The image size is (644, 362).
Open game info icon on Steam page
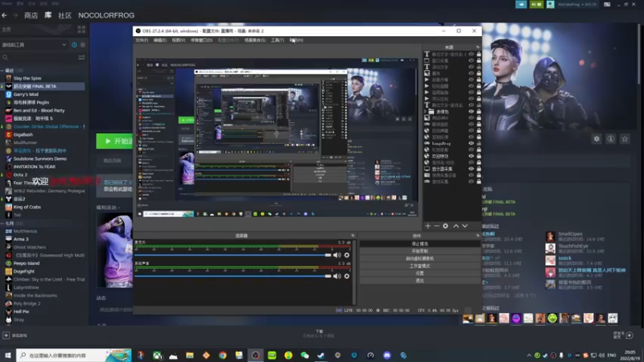point(611,139)
